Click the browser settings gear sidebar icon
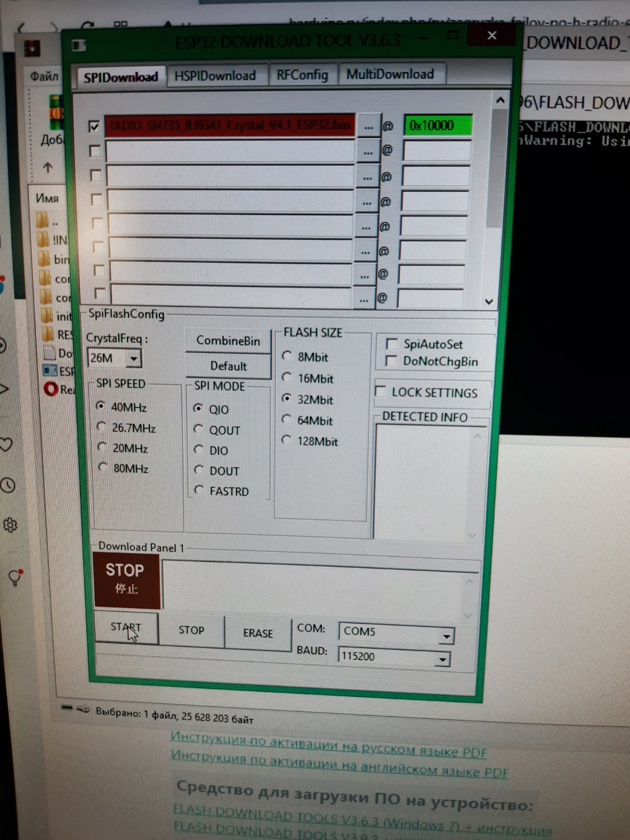This screenshot has width=630, height=840. tap(10, 525)
